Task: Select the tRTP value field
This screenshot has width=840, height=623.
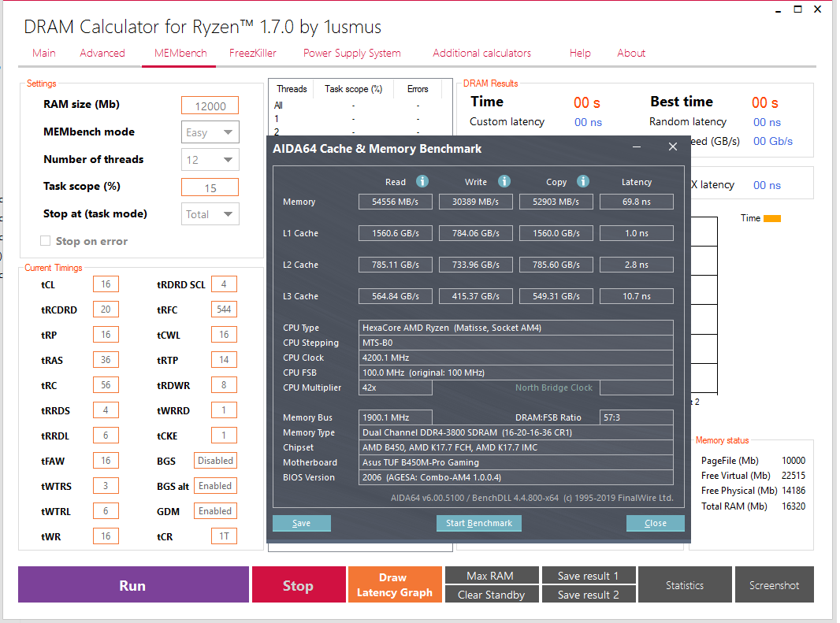Action: 224,359
